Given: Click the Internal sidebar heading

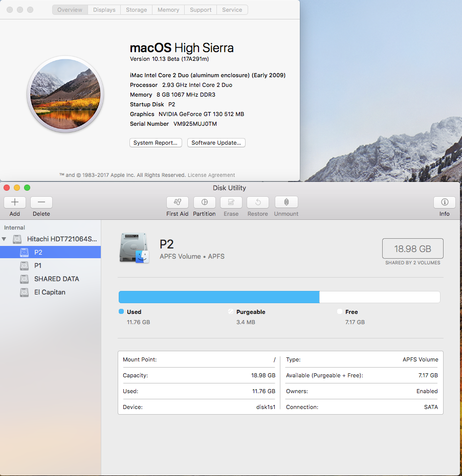Looking at the screenshot, I should 14,228.
